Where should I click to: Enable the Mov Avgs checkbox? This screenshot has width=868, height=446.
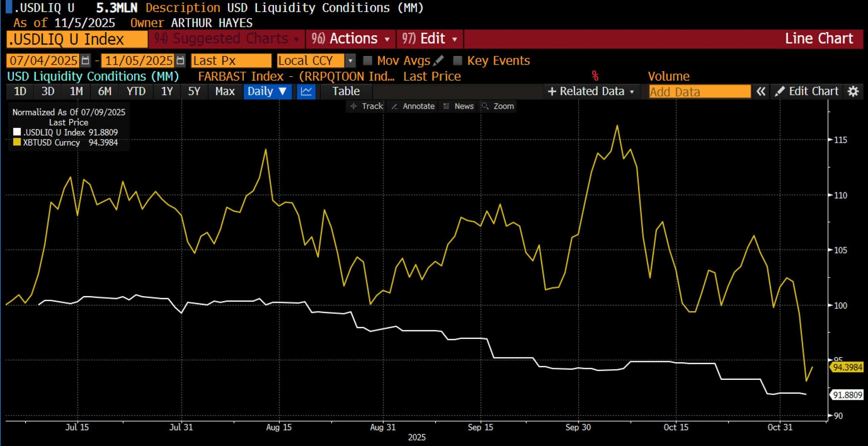pos(368,61)
